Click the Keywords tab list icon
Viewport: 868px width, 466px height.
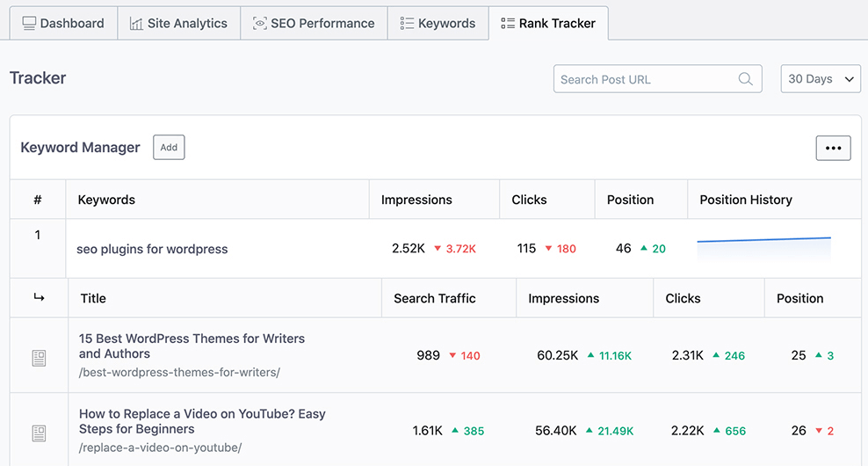(407, 23)
